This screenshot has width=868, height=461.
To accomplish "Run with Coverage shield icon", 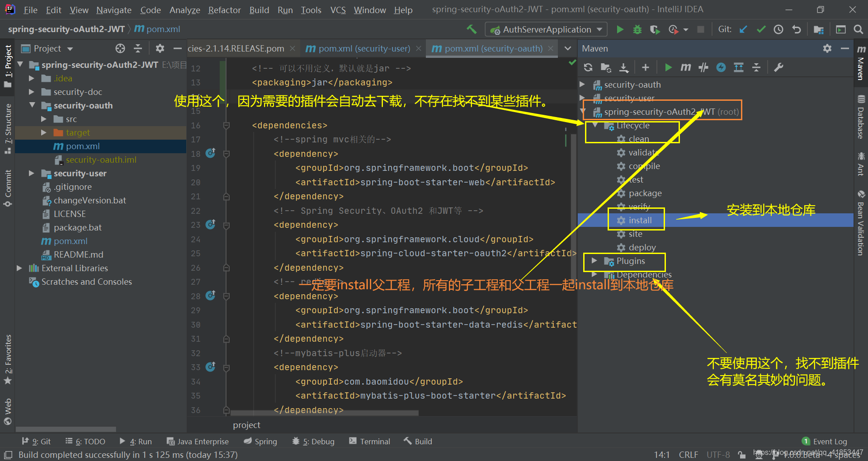I will click(655, 29).
